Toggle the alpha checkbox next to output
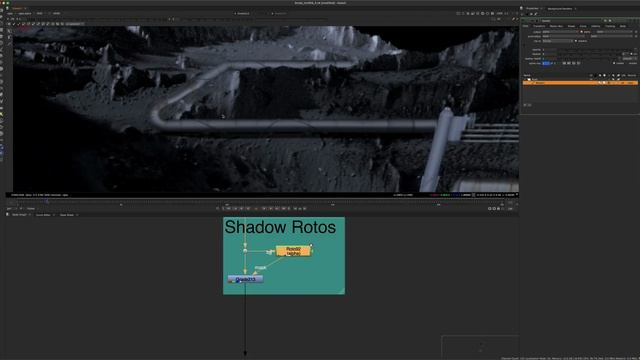The height and width of the screenshot is (360, 640). click(x=582, y=32)
